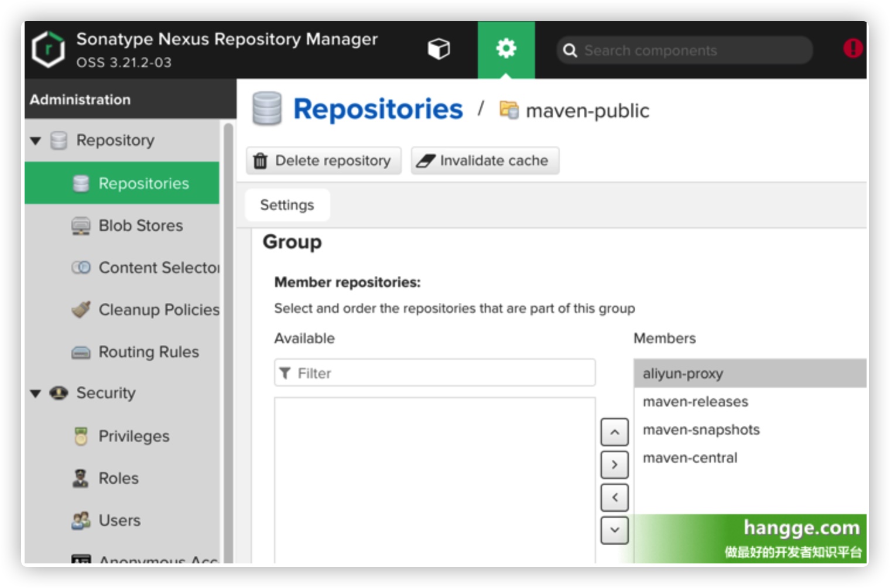Open Privileges page
The width and height of the screenshot is (890, 588).
tap(134, 436)
